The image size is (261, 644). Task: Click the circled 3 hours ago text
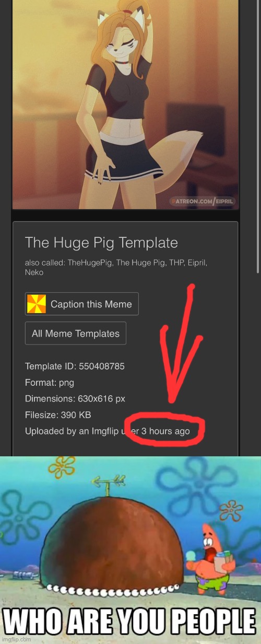[x=166, y=431]
